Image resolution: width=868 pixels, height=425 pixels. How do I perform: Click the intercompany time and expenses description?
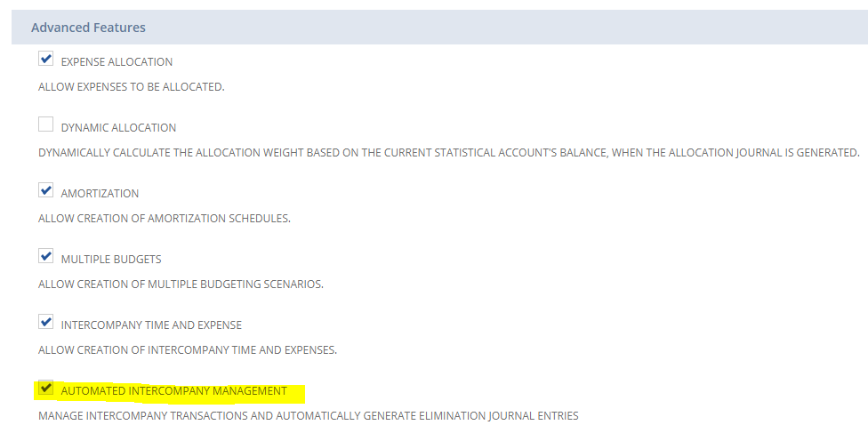(188, 350)
